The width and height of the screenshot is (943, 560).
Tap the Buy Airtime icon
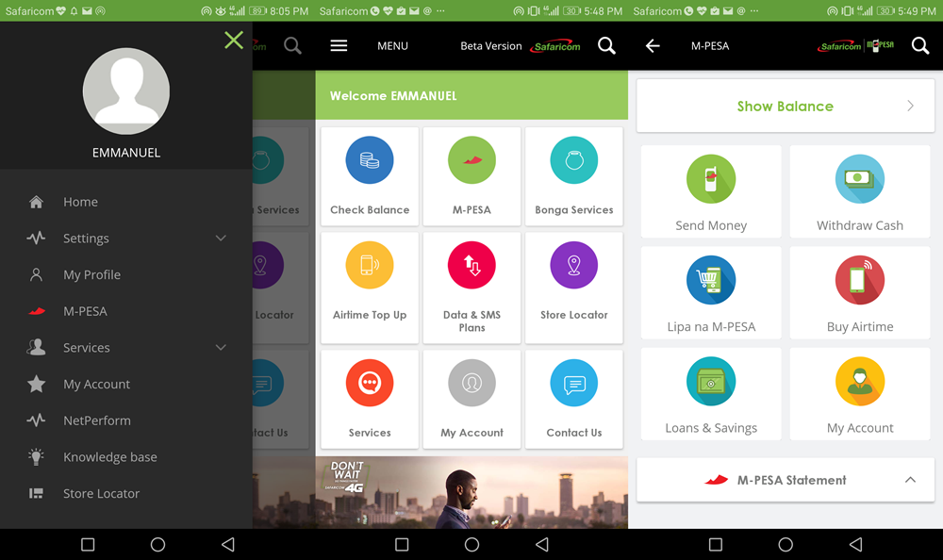pyautogui.click(x=859, y=281)
